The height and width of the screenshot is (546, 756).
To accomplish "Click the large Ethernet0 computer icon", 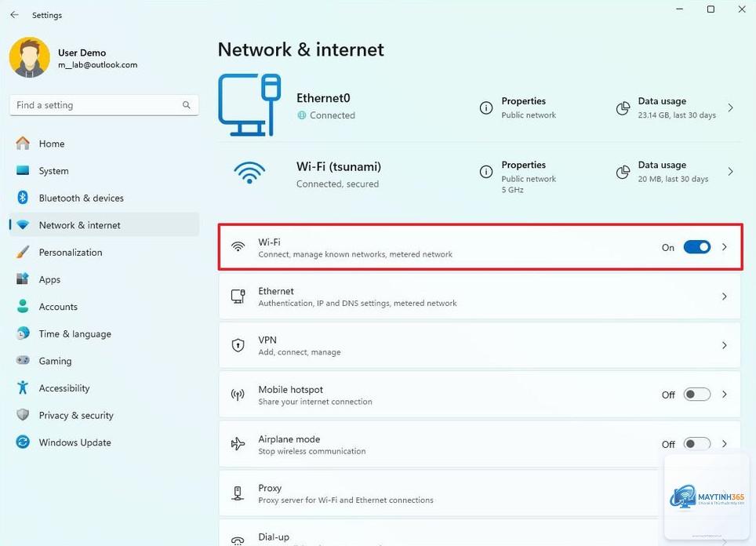I will tap(249, 104).
